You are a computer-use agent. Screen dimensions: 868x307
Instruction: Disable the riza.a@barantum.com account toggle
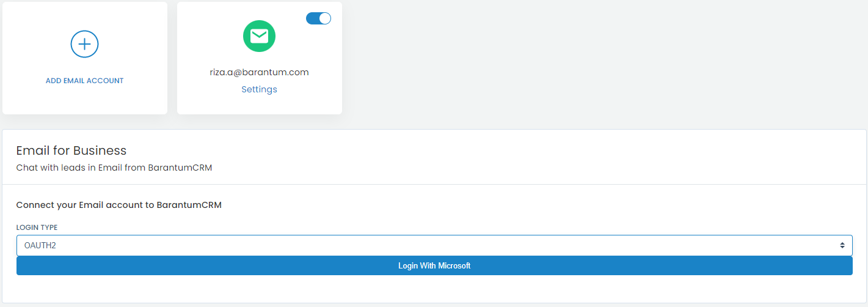[318, 18]
